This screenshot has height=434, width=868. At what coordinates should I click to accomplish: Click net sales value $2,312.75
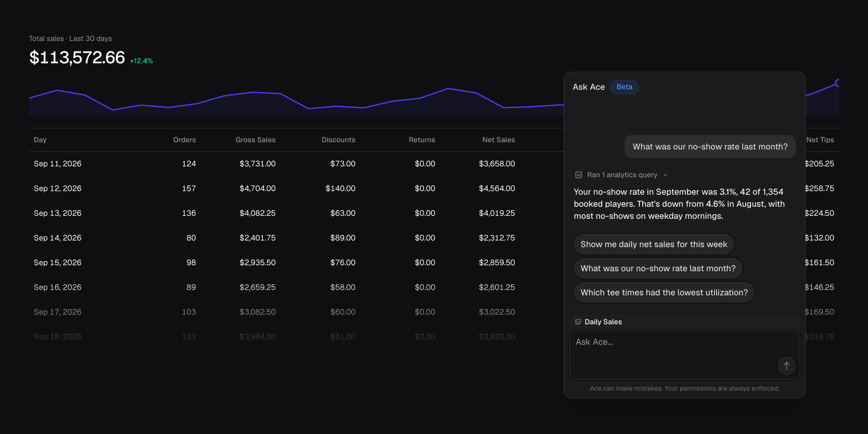click(x=497, y=238)
